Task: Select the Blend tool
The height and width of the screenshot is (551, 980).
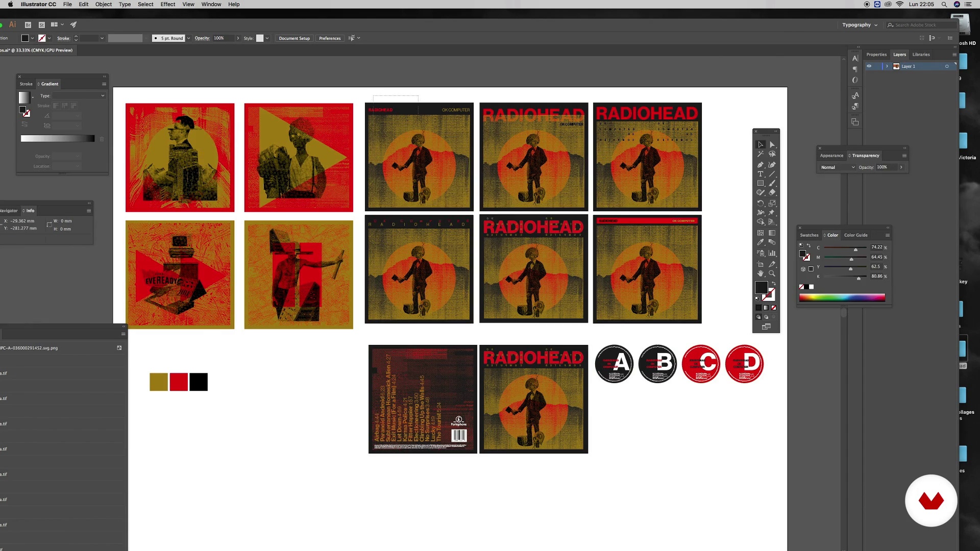Action: coord(772,242)
